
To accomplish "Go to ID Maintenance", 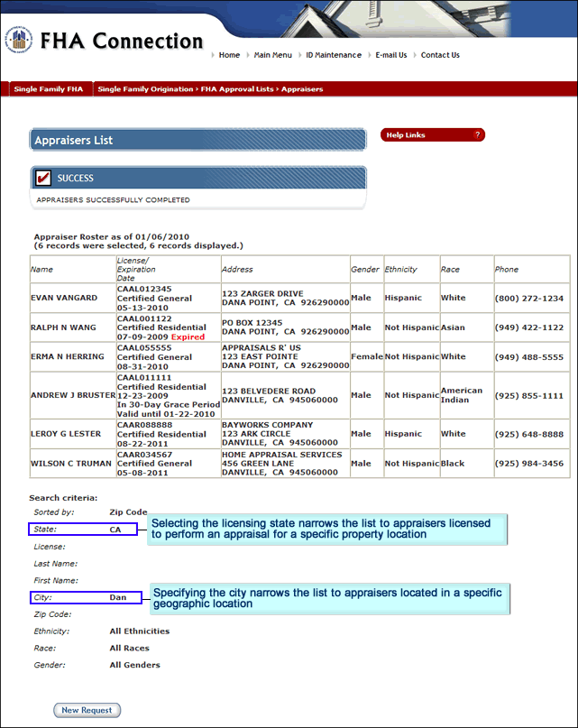I will (334, 55).
